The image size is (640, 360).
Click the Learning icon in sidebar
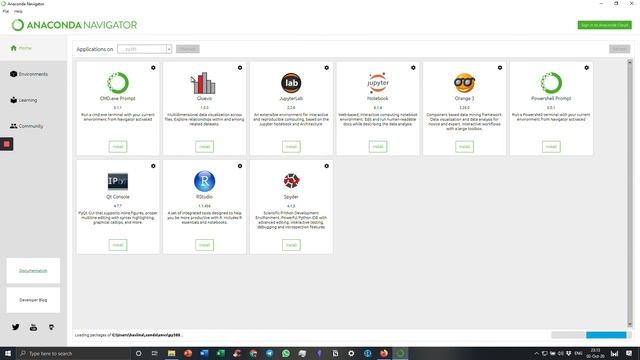[13, 100]
